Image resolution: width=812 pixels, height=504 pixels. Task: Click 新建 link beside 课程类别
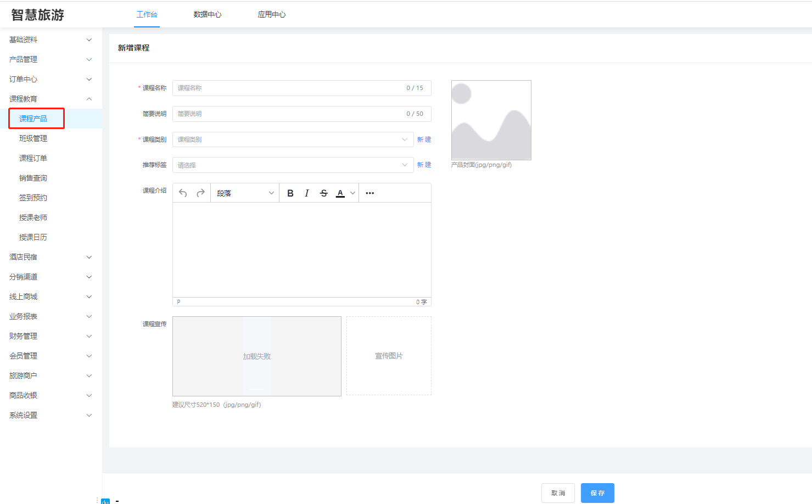[x=424, y=139]
